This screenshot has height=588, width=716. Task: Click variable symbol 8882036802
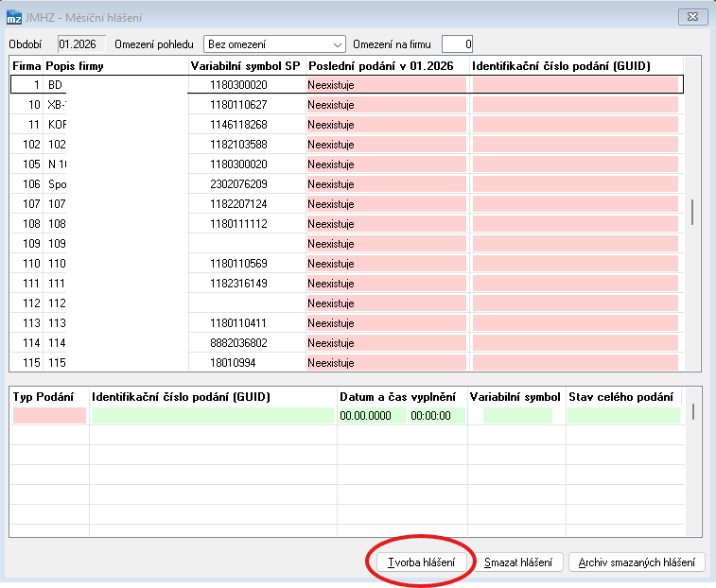coord(238,343)
